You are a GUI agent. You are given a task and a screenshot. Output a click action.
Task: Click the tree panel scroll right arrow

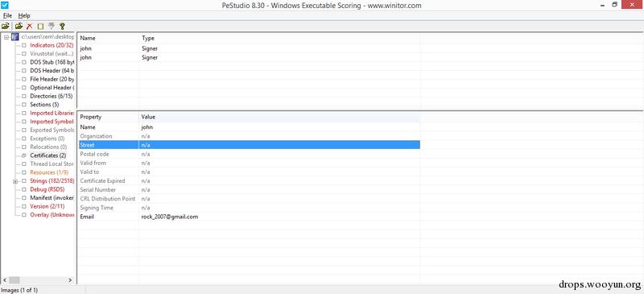[x=70, y=280]
